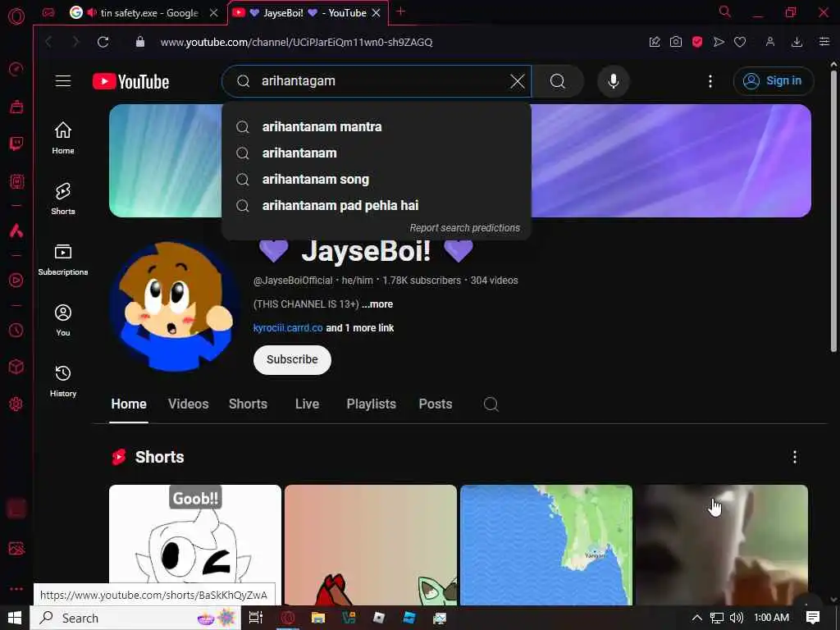840x630 pixels.
Task: Close the JayseBoi YouTube tab
Action: (376, 13)
